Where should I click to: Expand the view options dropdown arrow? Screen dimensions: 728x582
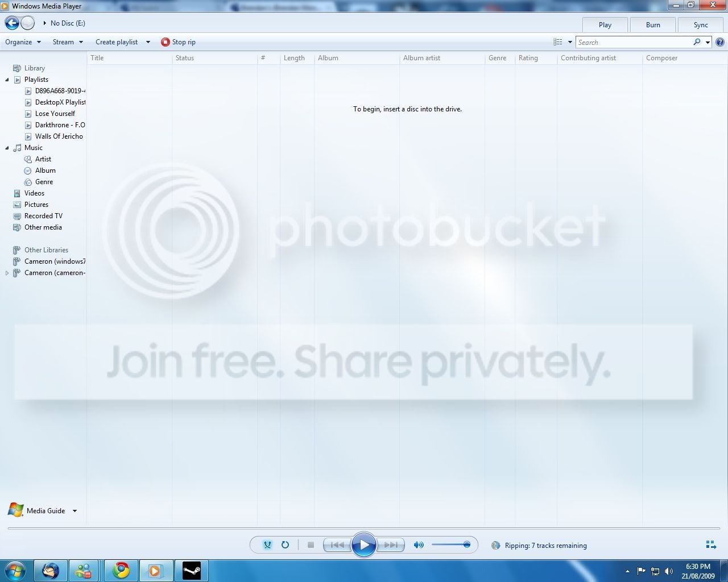point(570,42)
